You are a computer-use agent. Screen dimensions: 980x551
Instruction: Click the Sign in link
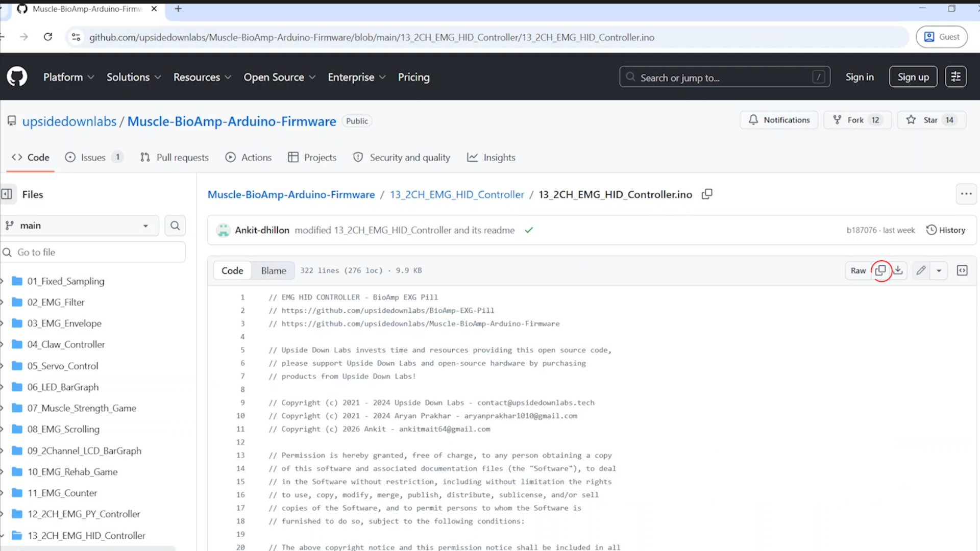860,77
